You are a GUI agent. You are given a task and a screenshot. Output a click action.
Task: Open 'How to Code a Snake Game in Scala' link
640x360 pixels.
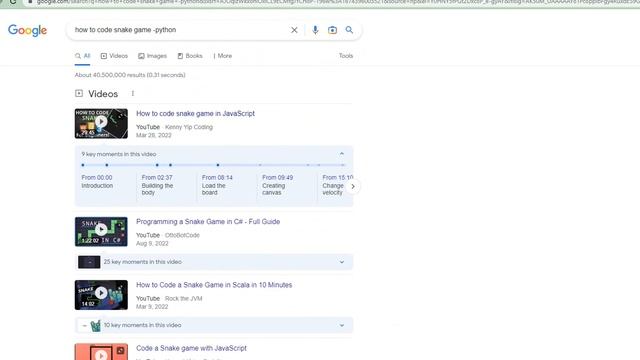[214, 285]
